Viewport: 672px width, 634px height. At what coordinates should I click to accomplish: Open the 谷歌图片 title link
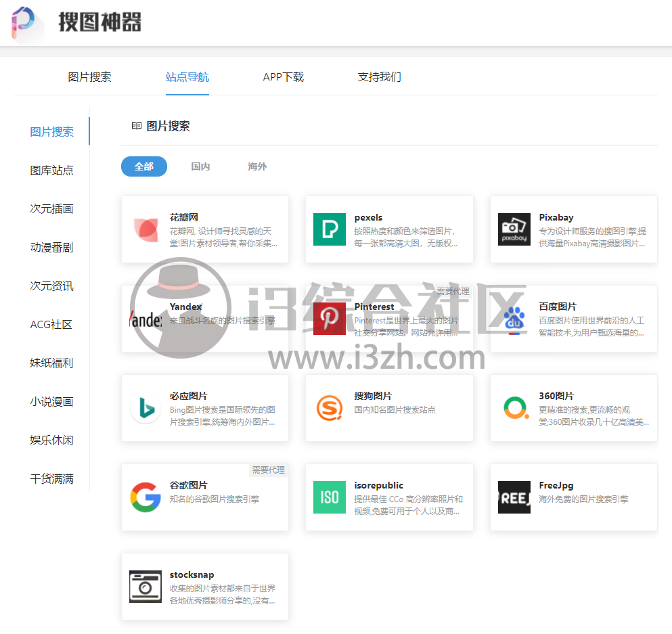[x=189, y=485]
